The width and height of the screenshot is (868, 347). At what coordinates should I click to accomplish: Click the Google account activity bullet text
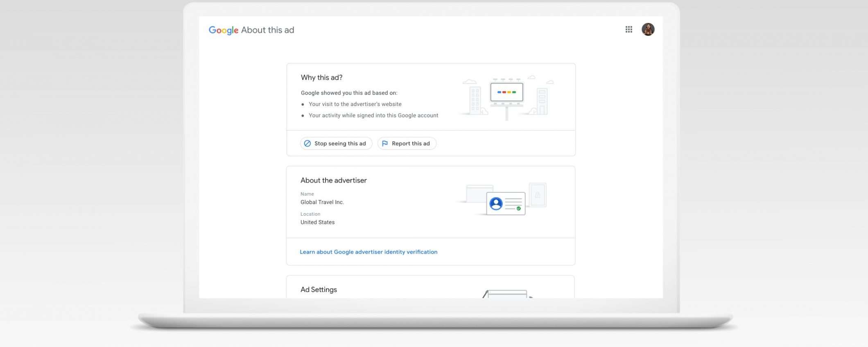point(373,115)
